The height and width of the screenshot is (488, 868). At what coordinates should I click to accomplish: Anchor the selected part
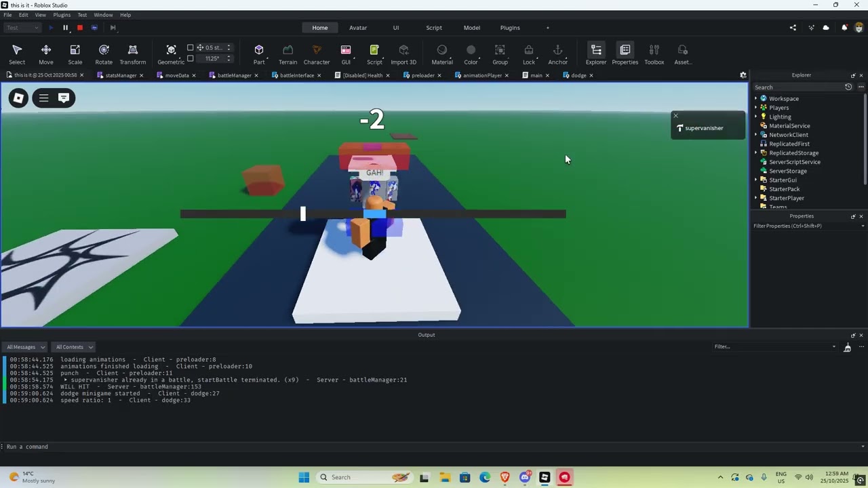point(557,54)
